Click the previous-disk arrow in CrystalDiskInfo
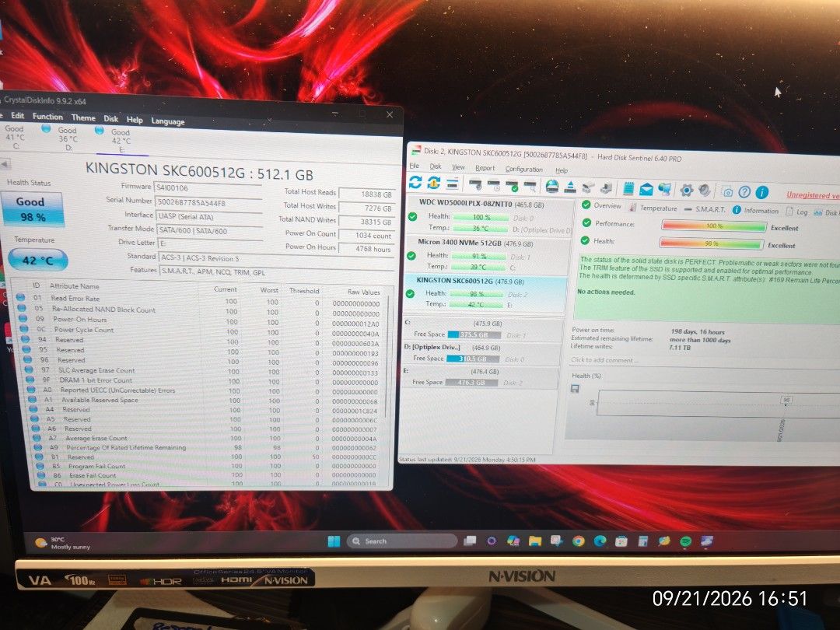 tap(5, 164)
